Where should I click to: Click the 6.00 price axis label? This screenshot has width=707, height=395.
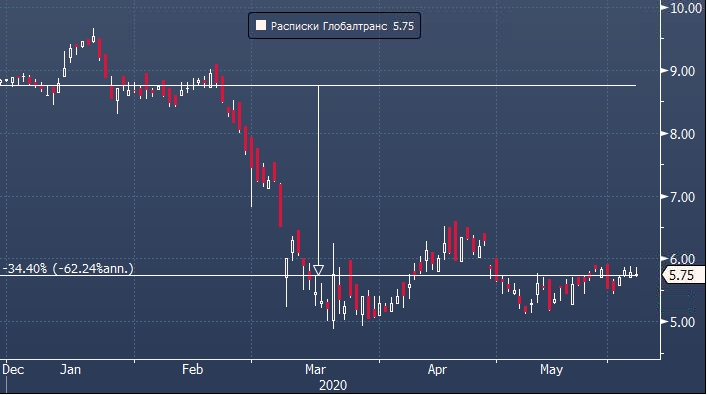[682, 259]
